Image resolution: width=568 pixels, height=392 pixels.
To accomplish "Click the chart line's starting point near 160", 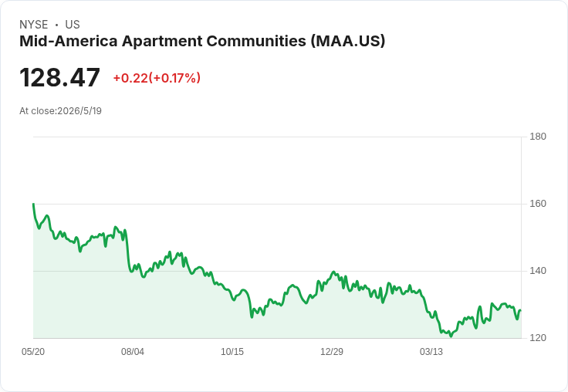I will (33, 204).
